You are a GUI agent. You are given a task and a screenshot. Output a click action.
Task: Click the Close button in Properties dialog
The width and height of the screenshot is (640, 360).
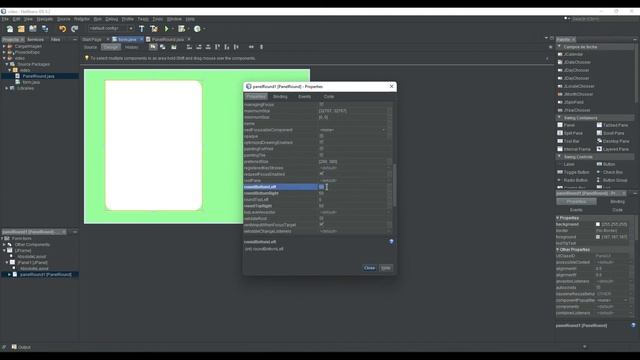(x=369, y=268)
